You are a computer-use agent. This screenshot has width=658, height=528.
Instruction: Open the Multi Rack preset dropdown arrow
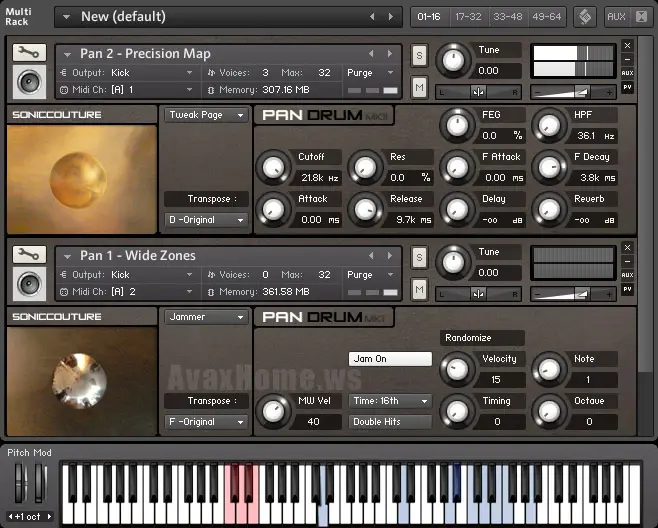(66, 17)
